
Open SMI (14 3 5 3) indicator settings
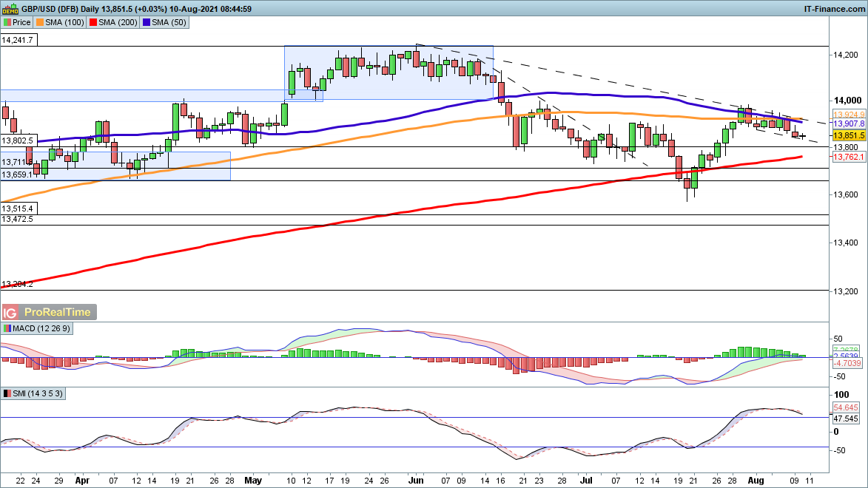click(33, 394)
